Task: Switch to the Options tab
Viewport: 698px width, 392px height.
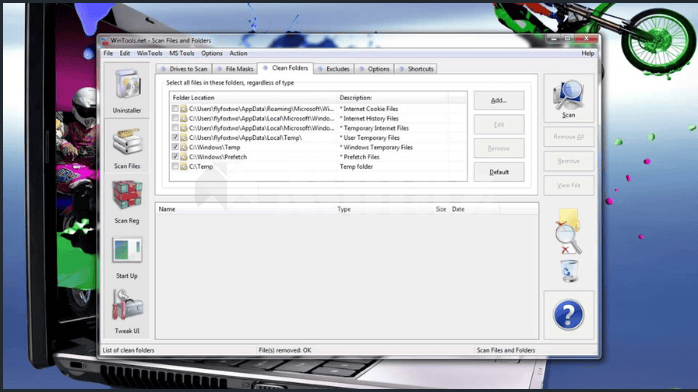Action: 374,69
